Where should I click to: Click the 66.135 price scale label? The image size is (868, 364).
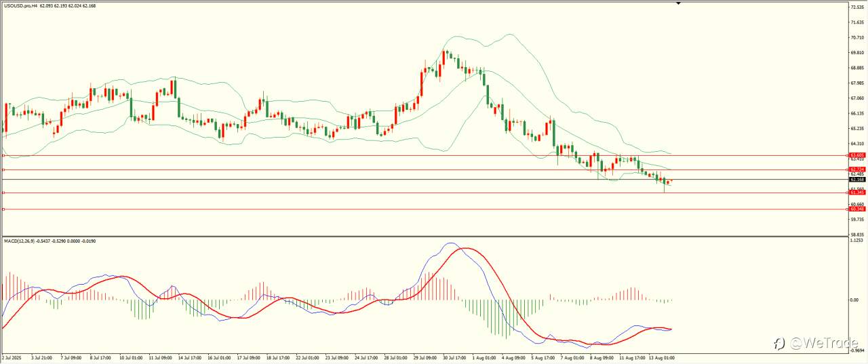click(857, 113)
